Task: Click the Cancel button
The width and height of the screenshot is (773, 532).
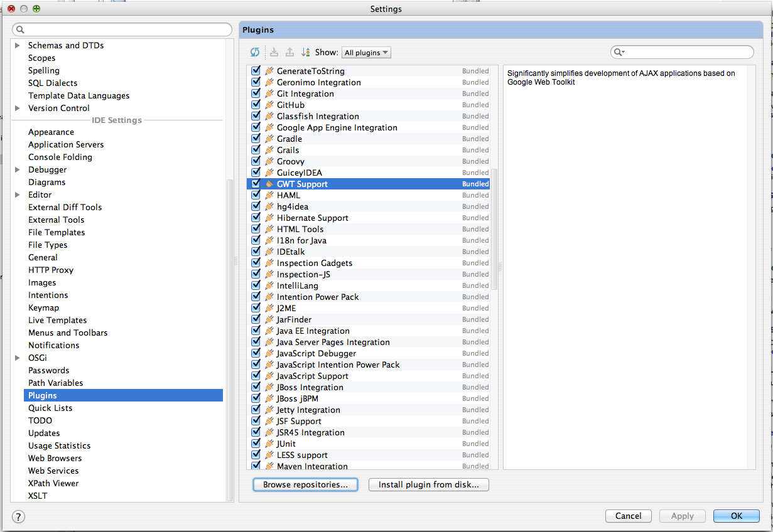Action: coord(628,516)
